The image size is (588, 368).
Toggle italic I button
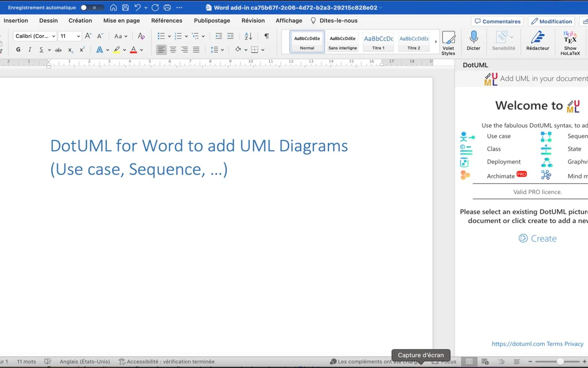tap(30, 50)
